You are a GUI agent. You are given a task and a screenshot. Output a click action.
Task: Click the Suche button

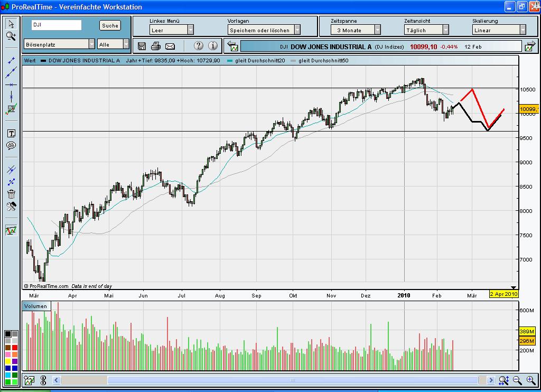(x=110, y=25)
